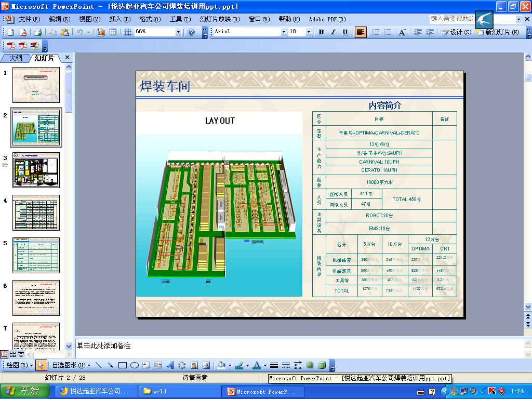
Task: Click the notes field to add notes
Action: point(299,348)
